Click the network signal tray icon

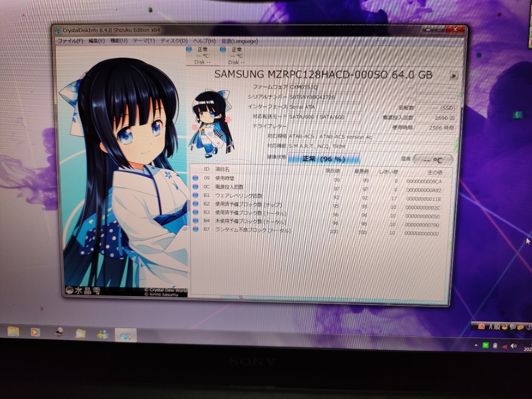[x=504, y=346]
